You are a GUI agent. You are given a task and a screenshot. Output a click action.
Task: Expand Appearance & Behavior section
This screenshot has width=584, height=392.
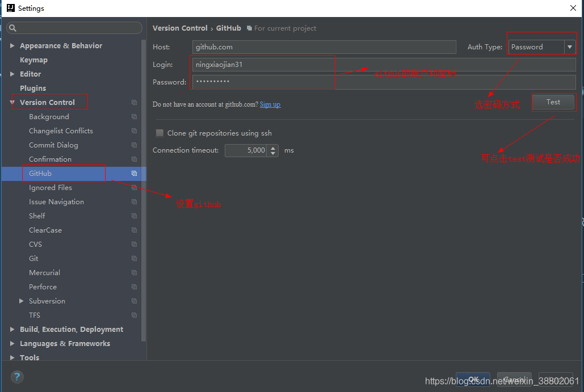(12, 45)
